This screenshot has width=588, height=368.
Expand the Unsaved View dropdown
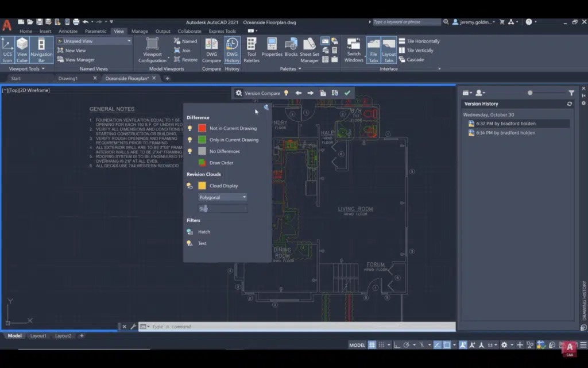129,41
